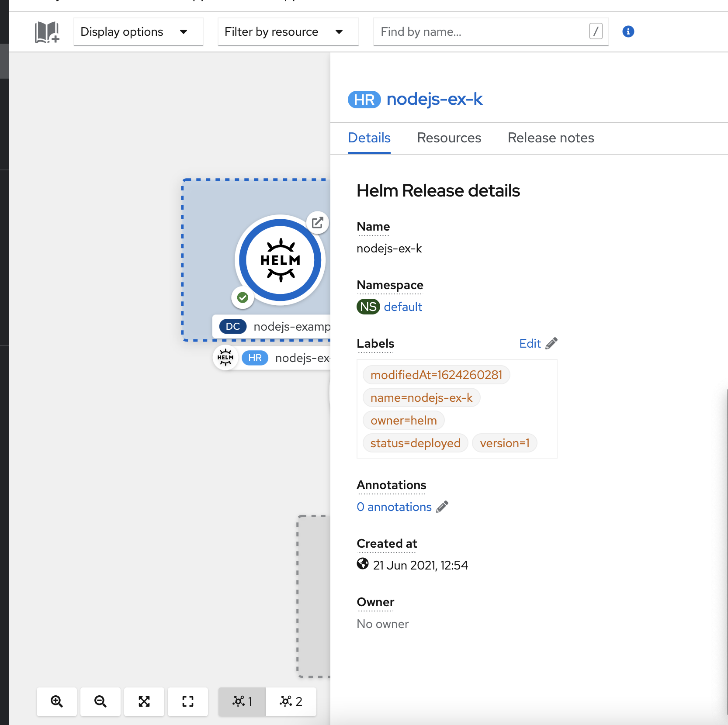The width and height of the screenshot is (728, 725).
Task: Click the green check status badge on node
Action: click(243, 298)
